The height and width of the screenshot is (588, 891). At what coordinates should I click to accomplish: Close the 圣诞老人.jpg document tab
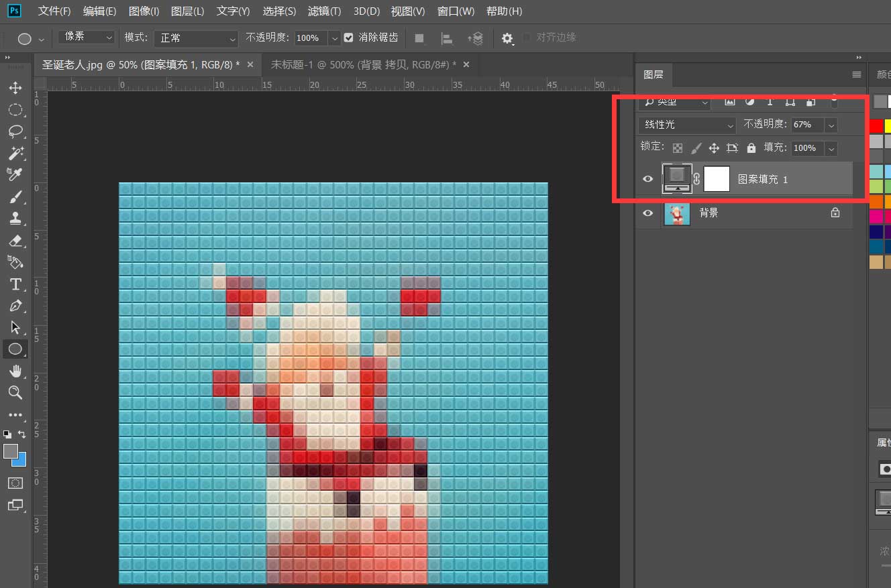tap(250, 64)
